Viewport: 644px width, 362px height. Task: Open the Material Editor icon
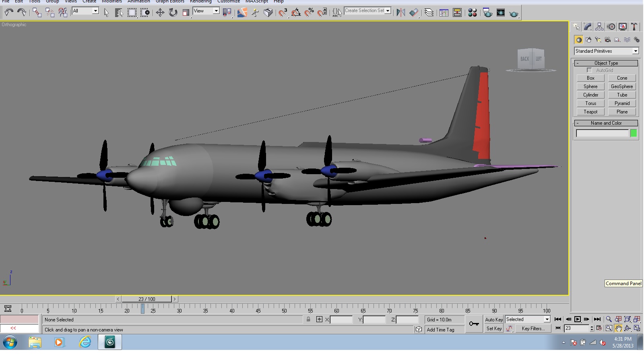473,13
